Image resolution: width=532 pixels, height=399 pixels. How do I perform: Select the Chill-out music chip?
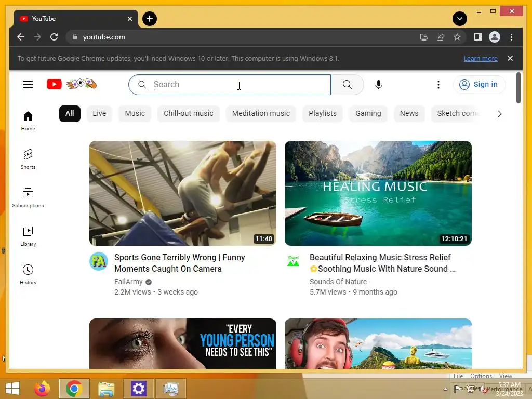(188, 113)
